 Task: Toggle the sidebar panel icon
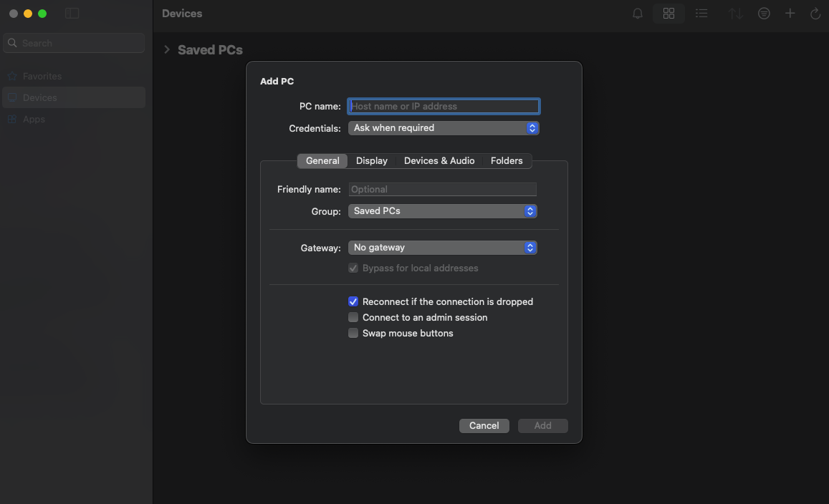(72, 13)
